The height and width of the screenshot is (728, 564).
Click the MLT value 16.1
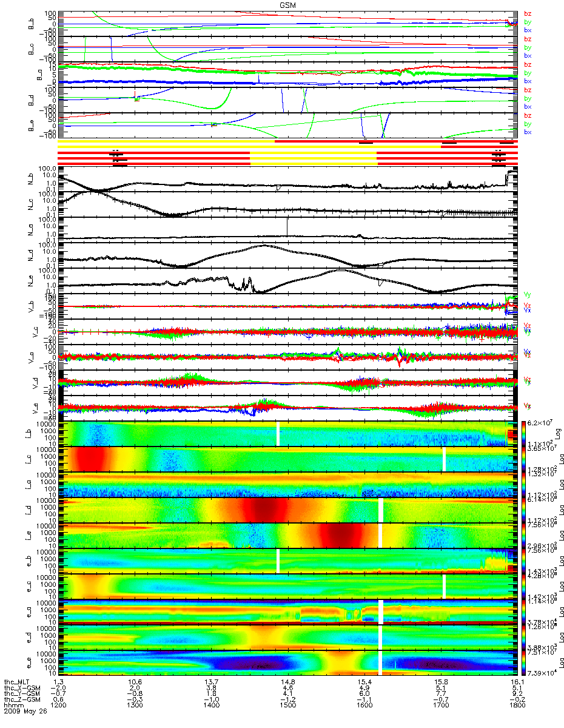[517, 682]
